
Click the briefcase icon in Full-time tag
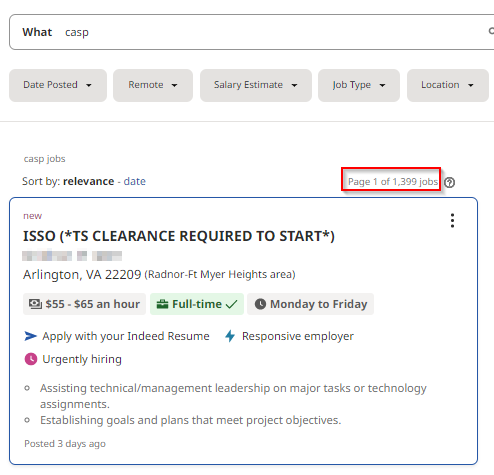tap(162, 304)
